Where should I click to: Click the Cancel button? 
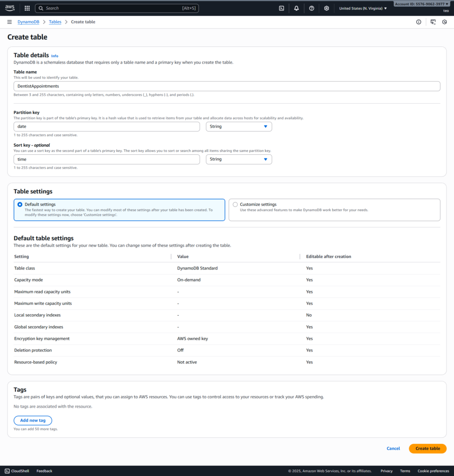393,449
